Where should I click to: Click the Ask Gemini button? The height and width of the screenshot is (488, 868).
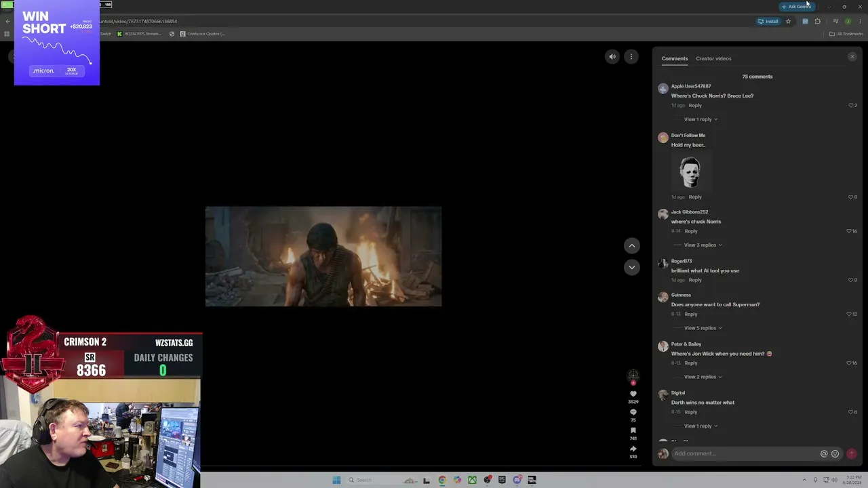point(796,7)
